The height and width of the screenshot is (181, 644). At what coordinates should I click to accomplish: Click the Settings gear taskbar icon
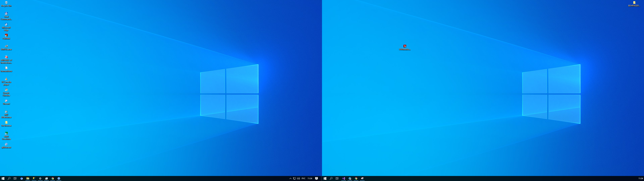pyautogui.click(x=40, y=178)
